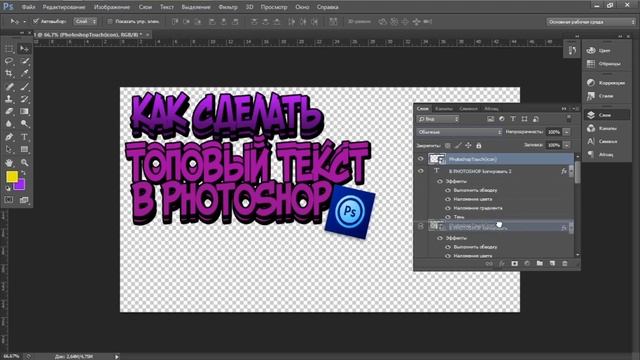Select the Crop tool
The width and height of the screenshot is (640, 360).
pyautogui.click(x=9, y=73)
